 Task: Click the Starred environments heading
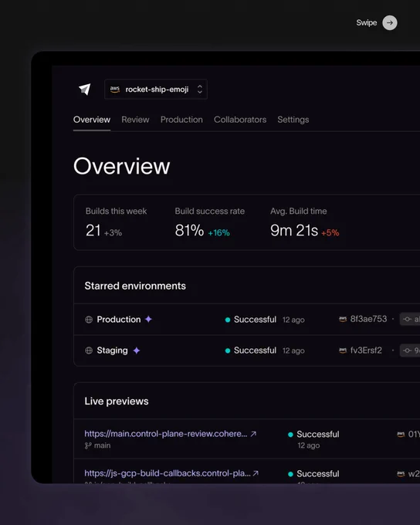(135, 286)
